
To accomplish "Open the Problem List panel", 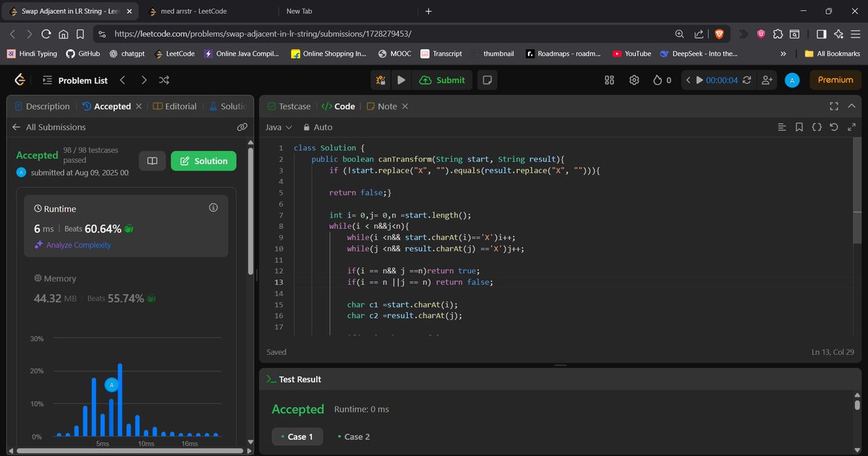I will tap(75, 80).
